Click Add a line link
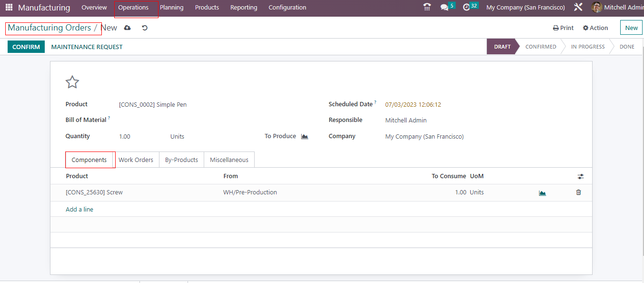Screen dimensions: 644x283 (79, 210)
